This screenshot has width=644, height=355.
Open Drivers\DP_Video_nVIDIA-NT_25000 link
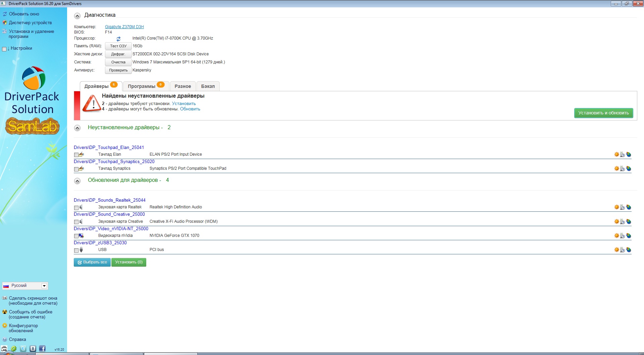(111, 229)
